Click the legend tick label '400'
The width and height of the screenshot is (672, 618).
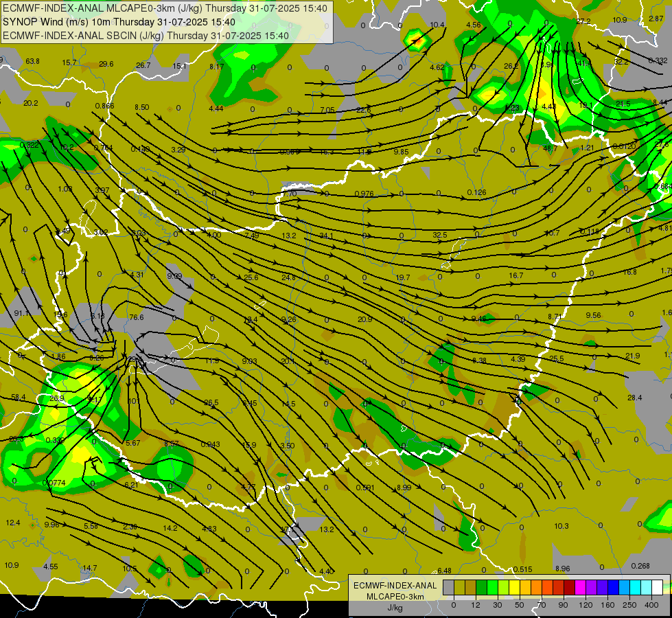[651, 605]
